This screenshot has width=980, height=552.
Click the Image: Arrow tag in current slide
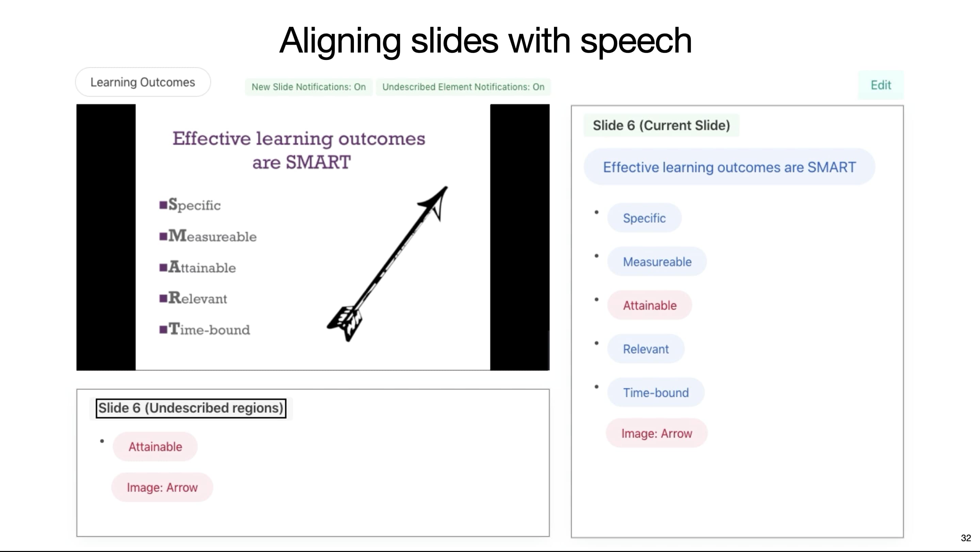656,433
